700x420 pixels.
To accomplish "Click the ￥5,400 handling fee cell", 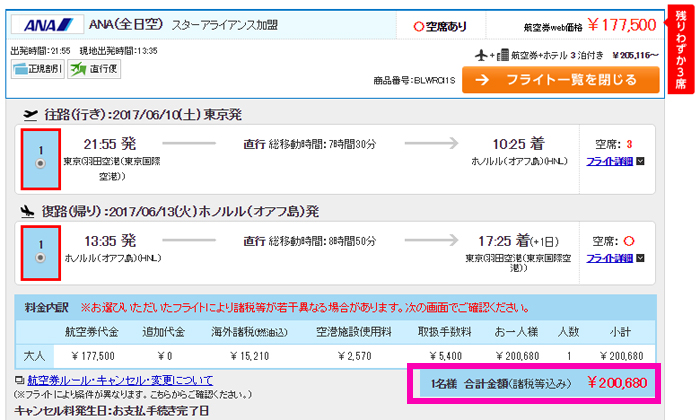I will [446, 356].
